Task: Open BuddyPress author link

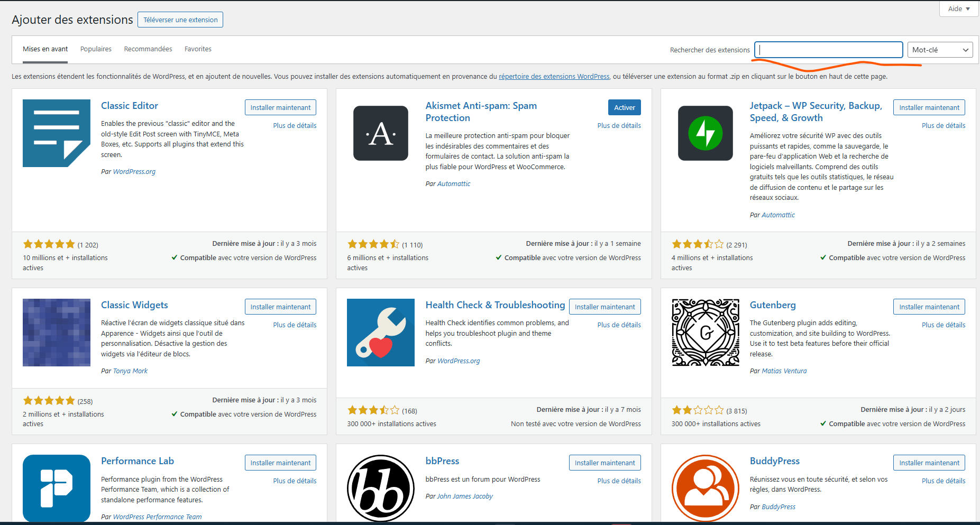Action: pyautogui.click(x=778, y=506)
